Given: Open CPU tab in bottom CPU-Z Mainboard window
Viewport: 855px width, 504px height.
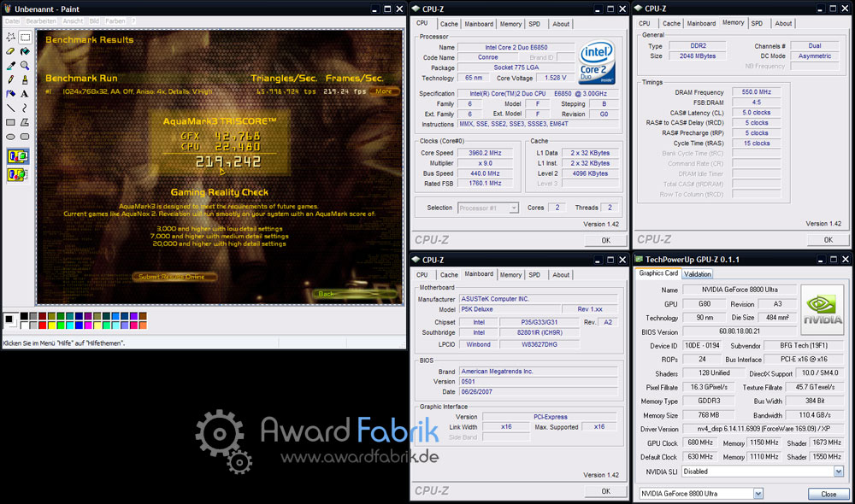Looking at the screenshot, I should click(422, 275).
